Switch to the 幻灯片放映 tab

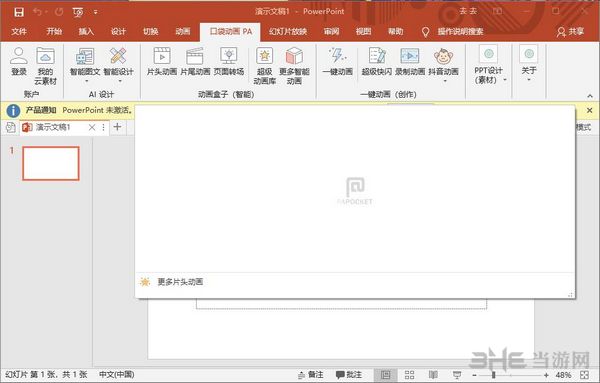(288, 31)
